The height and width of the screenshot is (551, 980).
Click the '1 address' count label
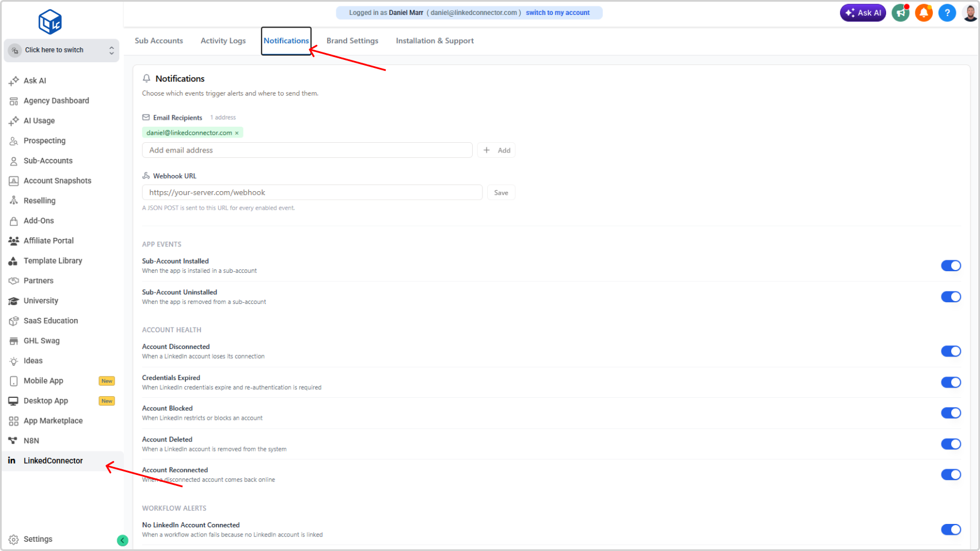[223, 117]
